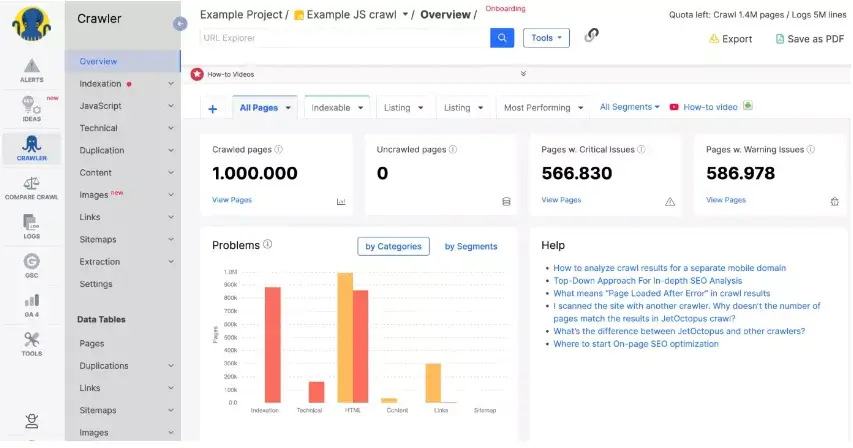Switch Problems chart to by Categories
Screen dimensions: 853x448
point(393,246)
